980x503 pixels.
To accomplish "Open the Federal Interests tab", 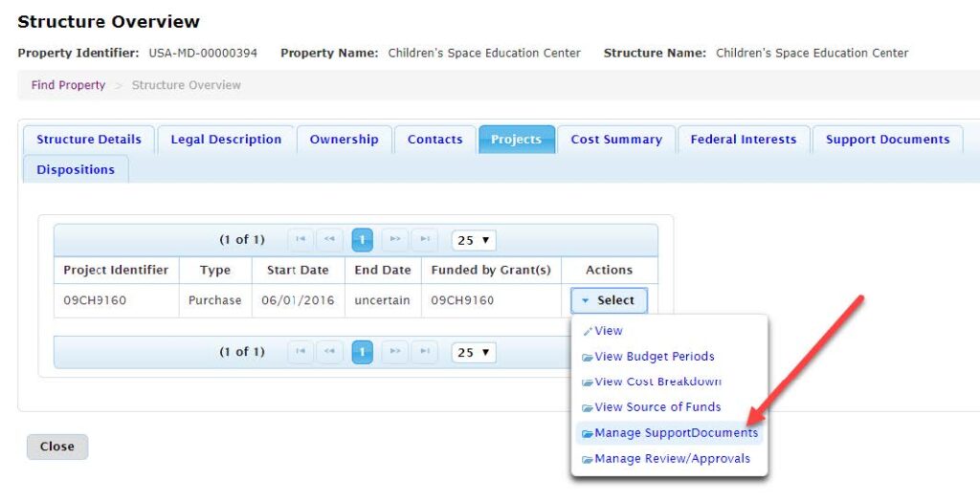I will 743,140.
